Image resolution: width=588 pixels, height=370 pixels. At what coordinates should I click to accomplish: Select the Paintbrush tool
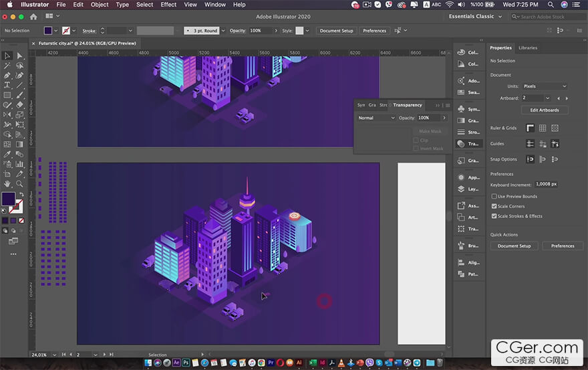(19, 95)
